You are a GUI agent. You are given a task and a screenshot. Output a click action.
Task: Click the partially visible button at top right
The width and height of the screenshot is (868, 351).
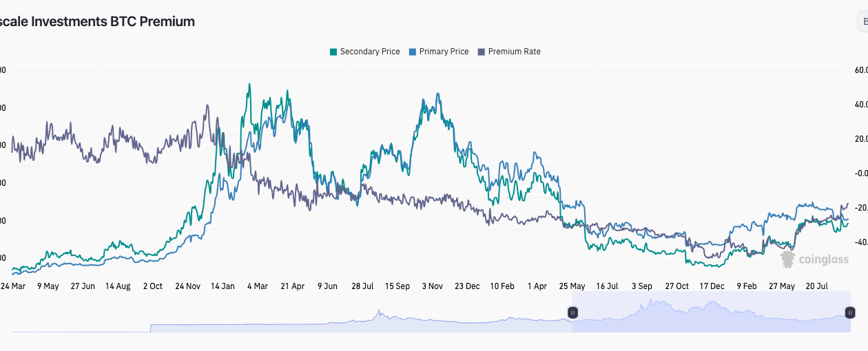(862, 22)
